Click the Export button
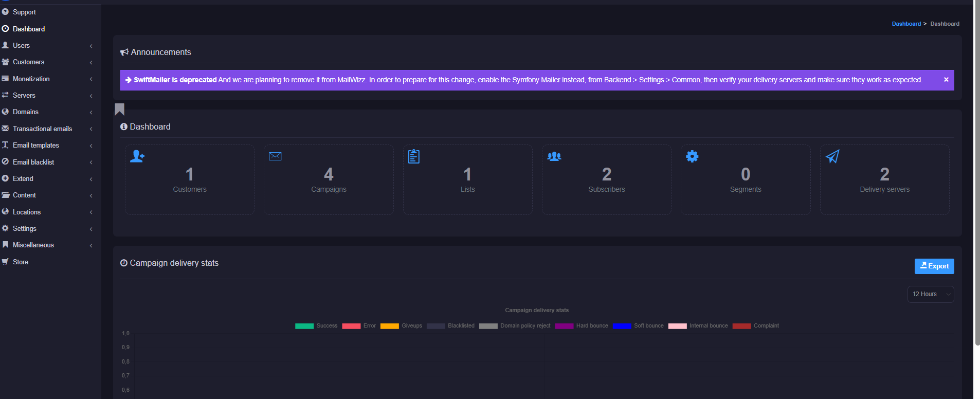Image resolution: width=980 pixels, height=399 pixels. tap(934, 266)
